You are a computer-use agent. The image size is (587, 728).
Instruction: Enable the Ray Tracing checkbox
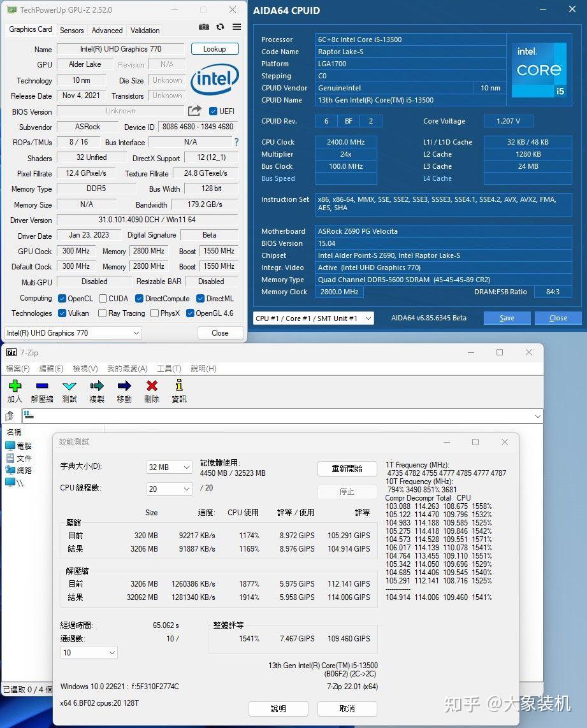tap(102, 313)
